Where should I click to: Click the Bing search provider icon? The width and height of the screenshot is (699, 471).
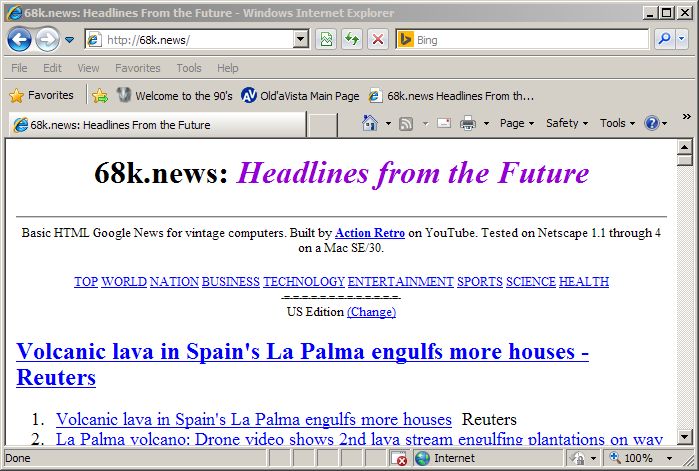coord(406,40)
